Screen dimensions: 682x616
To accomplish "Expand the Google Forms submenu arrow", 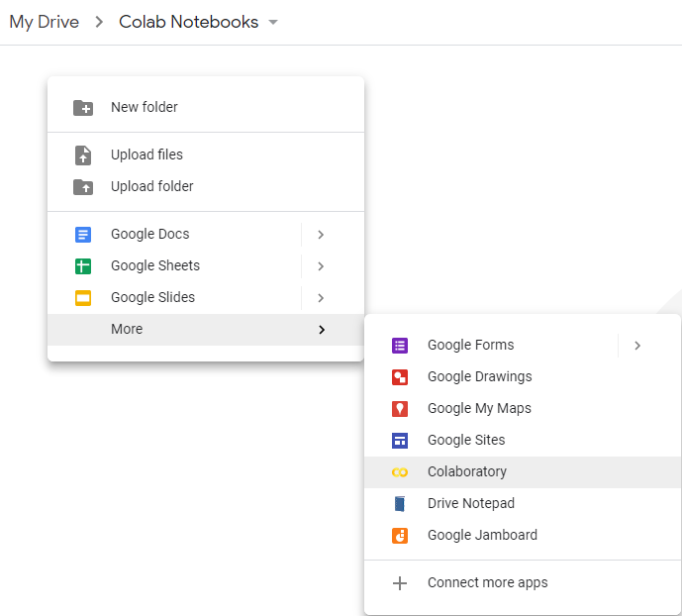I will 637,346.
